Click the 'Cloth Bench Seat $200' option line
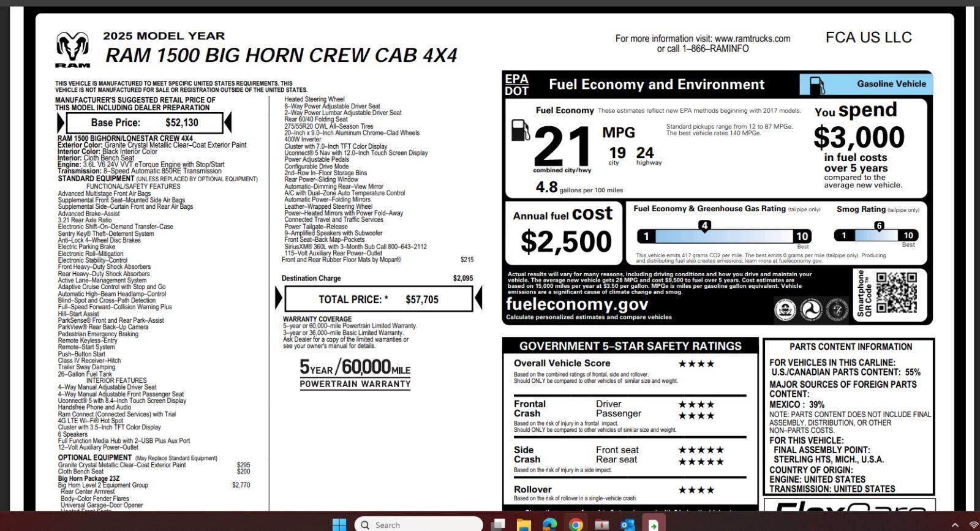Viewport: 980px width, 531px height. [154, 472]
